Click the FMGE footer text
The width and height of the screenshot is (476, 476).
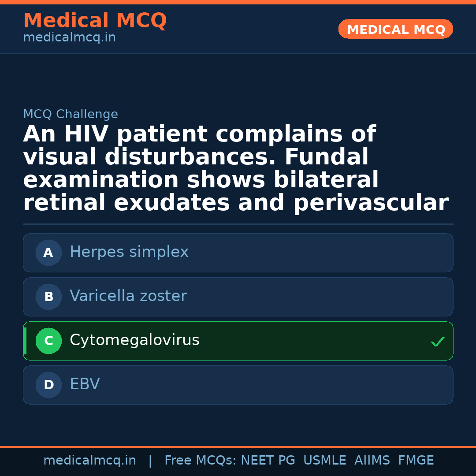(416, 461)
